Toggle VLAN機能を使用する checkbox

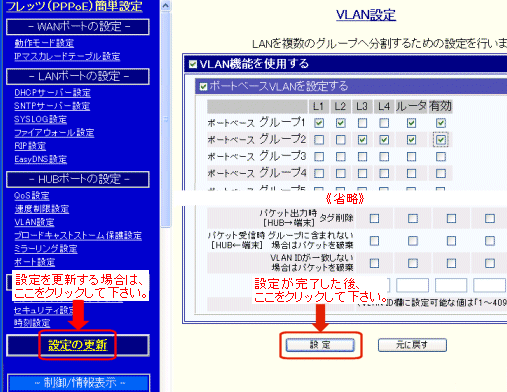193,64
